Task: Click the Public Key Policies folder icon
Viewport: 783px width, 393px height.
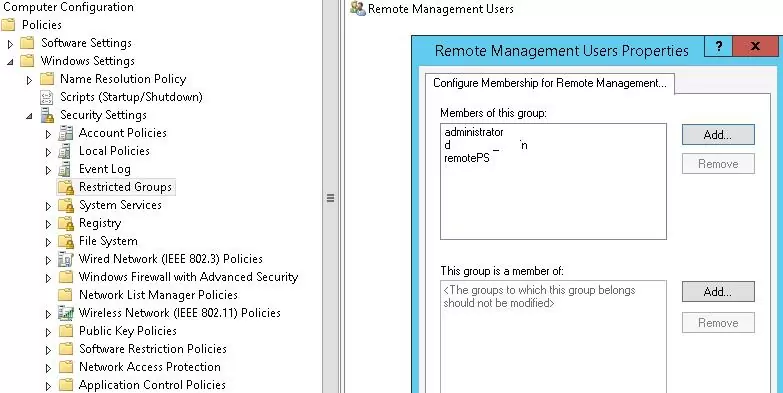Action: tap(65, 331)
